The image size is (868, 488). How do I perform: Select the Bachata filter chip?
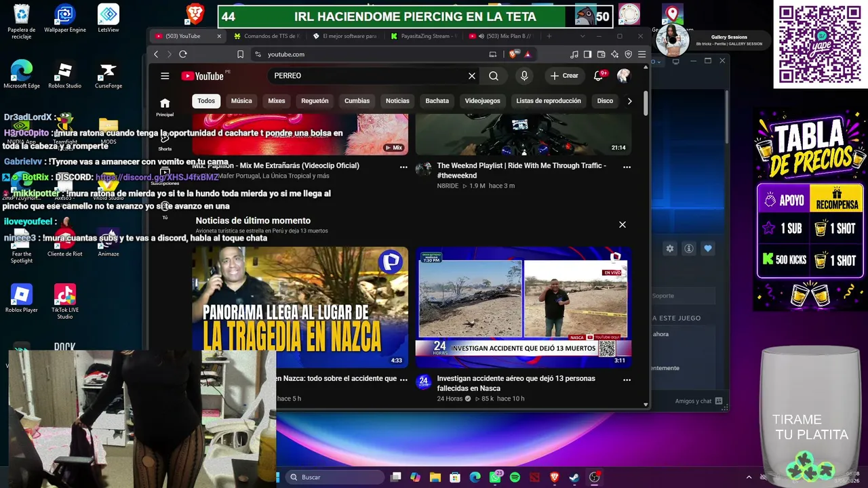[x=437, y=101]
